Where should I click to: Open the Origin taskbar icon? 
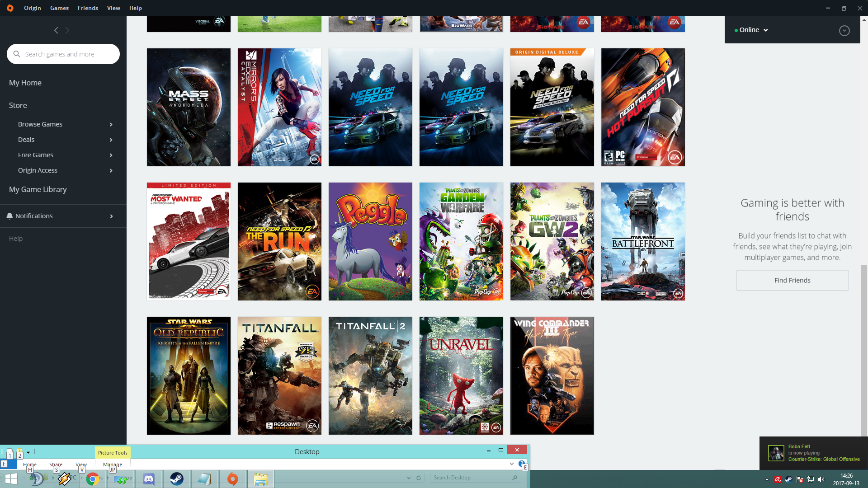tap(233, 479)
